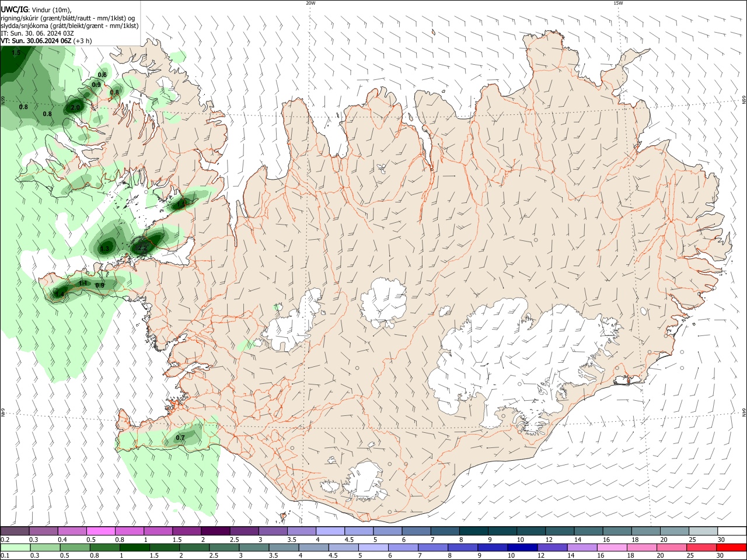747x560 pixels.
Task: Click the 2.0 rain value on the map
Action: (75, 108)
